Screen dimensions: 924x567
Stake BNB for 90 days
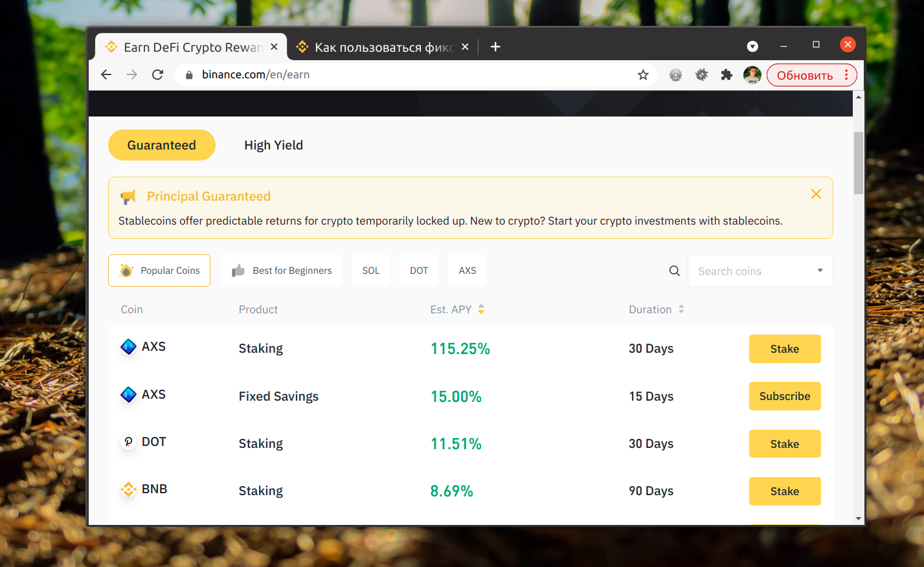pyautogui.click(x=785, y=491)
